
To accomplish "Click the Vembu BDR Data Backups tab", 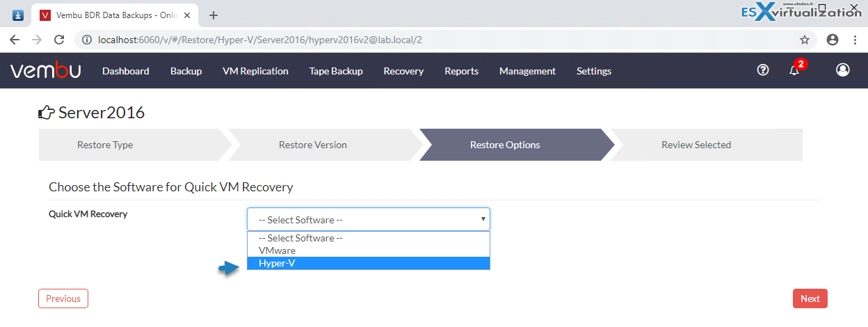I will (115, 15).
